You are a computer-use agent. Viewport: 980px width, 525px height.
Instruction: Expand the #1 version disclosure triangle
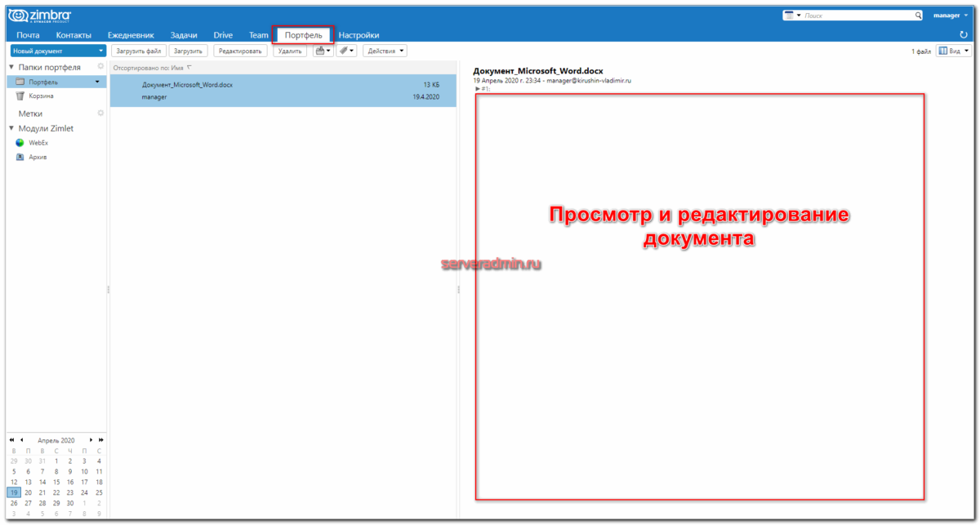coord(477,88)
